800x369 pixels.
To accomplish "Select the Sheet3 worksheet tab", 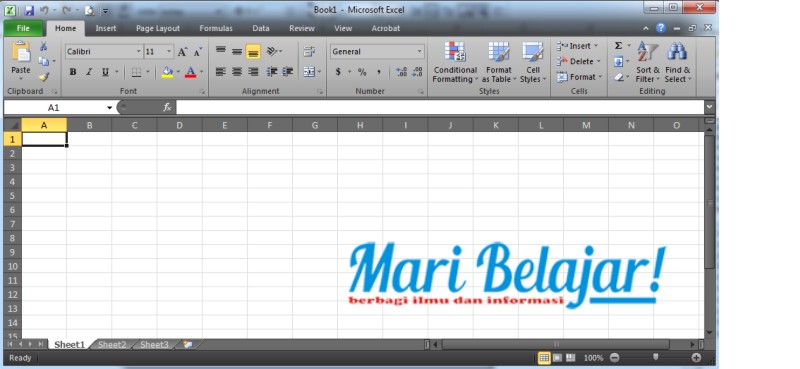I will click(154, 345).
